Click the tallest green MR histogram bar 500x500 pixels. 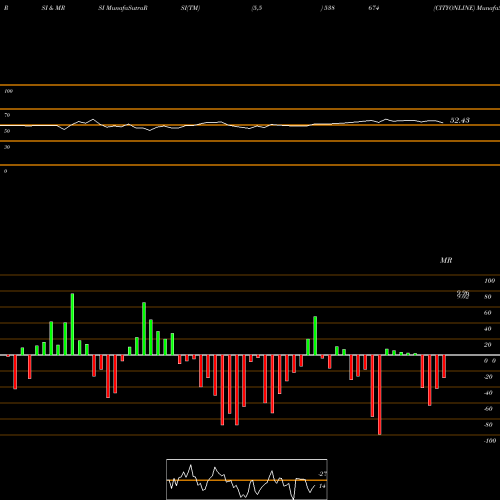(x=72, y=324)
